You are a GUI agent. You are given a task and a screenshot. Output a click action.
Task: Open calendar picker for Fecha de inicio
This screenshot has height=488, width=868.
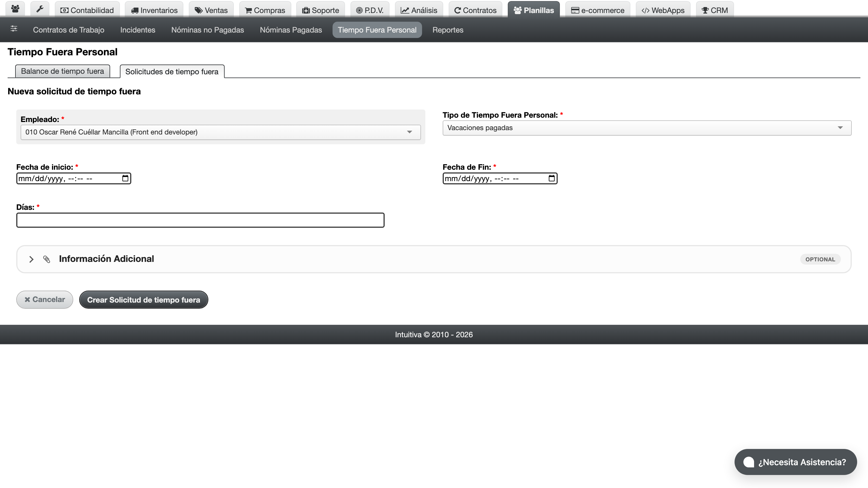(x=125, y=178)
